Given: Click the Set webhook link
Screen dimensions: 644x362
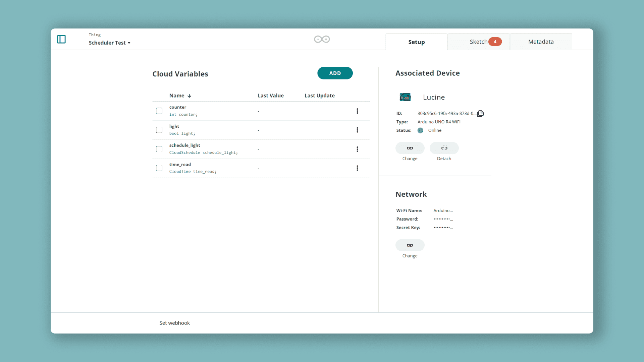Looking at the screenshot, I should tap(174, 323).
